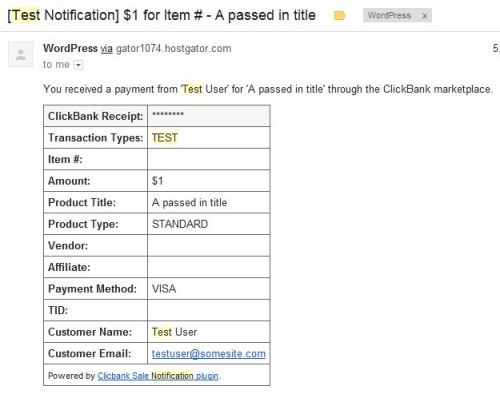Click the STANDARD product type value

coord(180,224)
